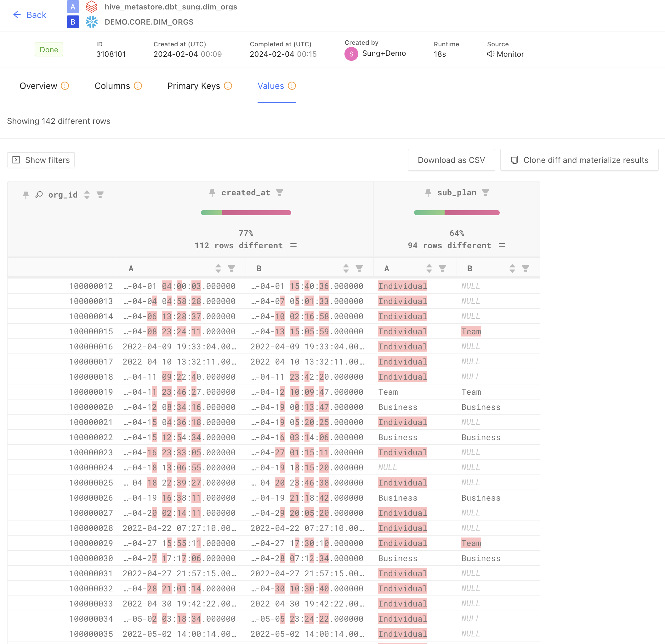The width and height of the screenshot is (665, 644).
Task: Clone diff and materialize results
Action: tap(579, 160)
